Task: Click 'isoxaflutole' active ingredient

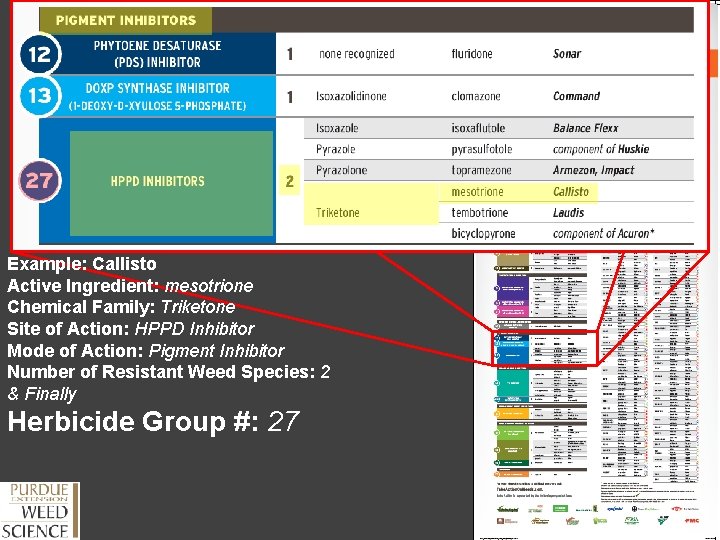Action: click(x=478, y=128)
